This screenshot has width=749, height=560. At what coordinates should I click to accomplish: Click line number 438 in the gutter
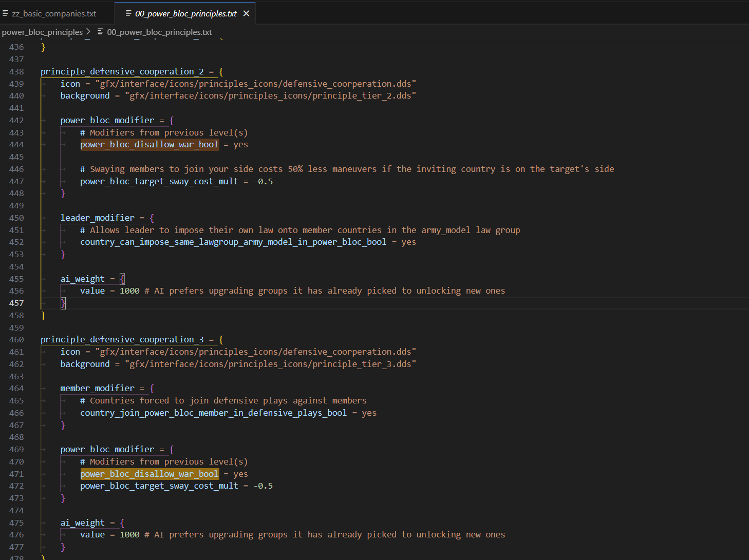[x=16, y=71]
